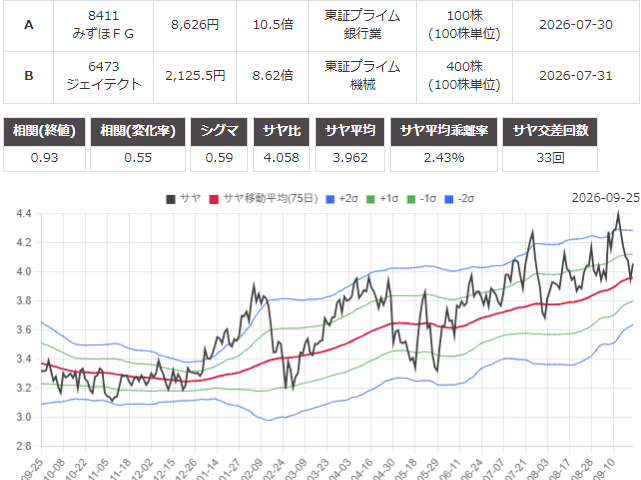Toggle the -1σ legend entry
Image resolution: width=641 pixels, height=480 pixels.
point(421,199)
